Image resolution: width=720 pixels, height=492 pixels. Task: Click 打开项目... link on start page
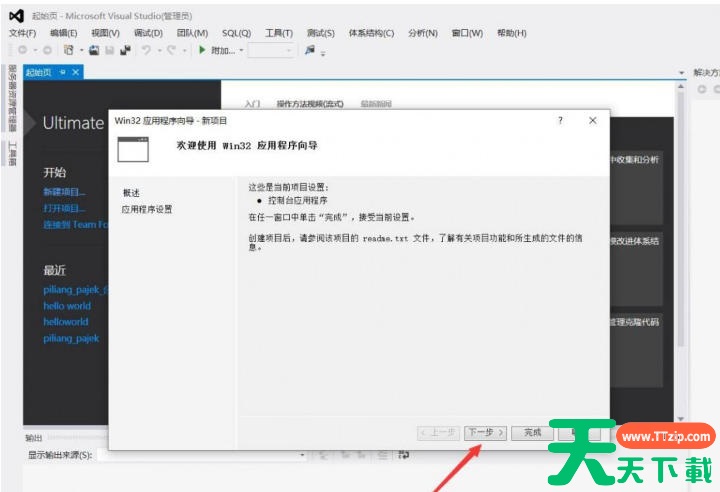point(64,209)
